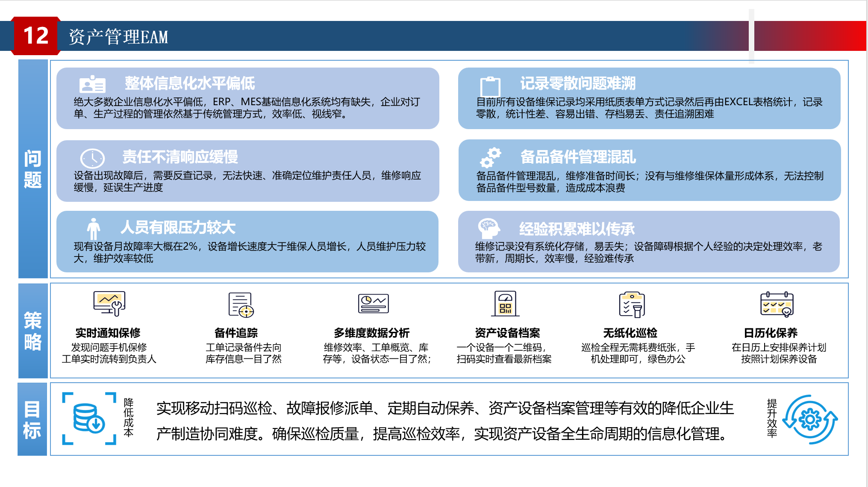The height and width of the screenshot is (487, 868).
Task: Click the chart screen icon above 多维度数据分析
Action: click(373, 304)
